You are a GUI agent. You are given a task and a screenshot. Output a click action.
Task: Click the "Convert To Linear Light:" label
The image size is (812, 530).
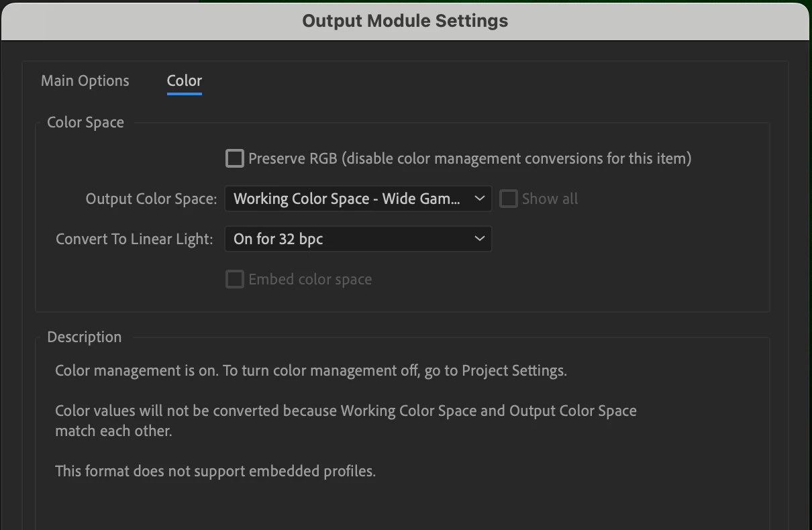[x=134, y=240]
